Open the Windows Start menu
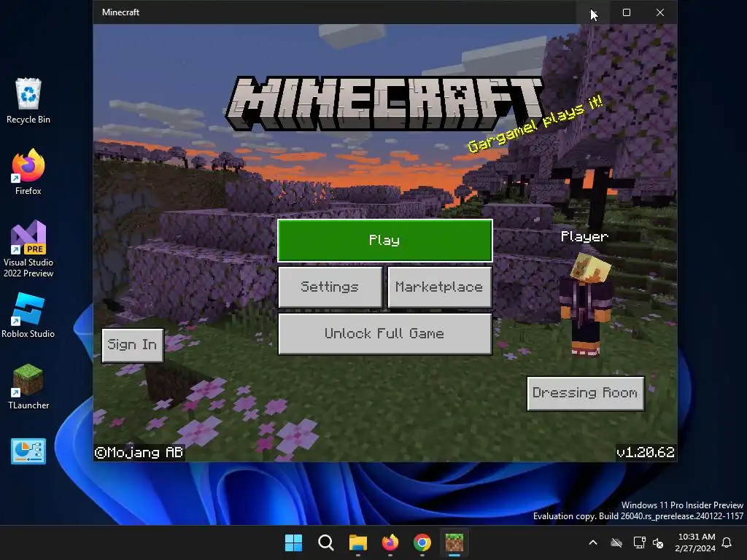 [x=293, y=542]
